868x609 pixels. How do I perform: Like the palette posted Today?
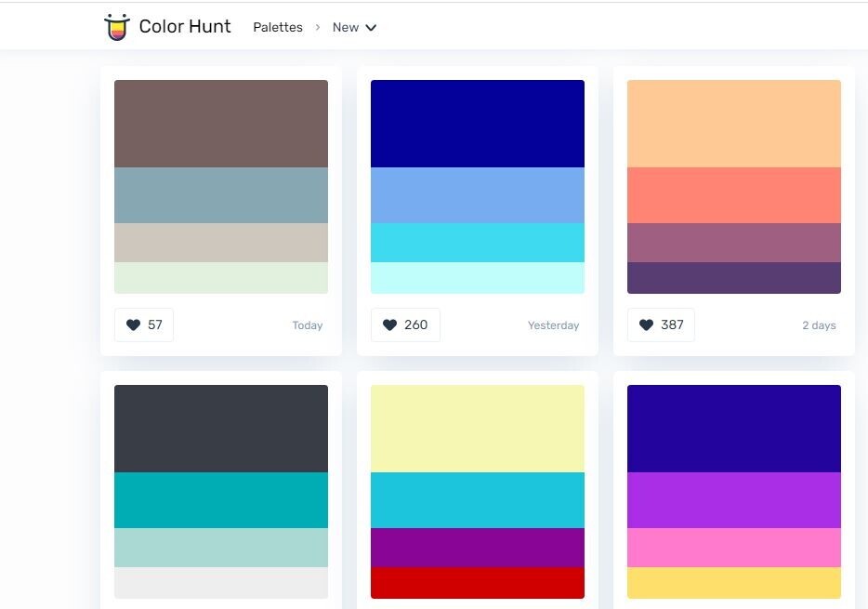point(144,325)
